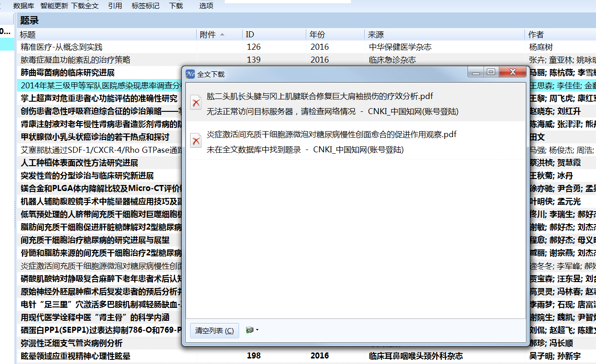This screenshot has width=596, height=364.
Task: Sort by the 来源 column header
Action: click(x=445, y=35)
